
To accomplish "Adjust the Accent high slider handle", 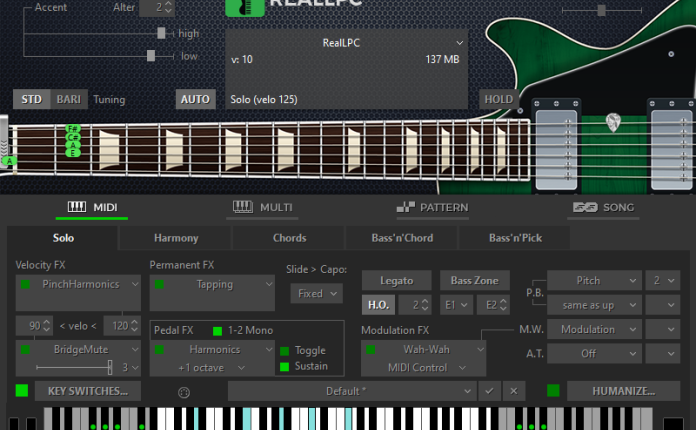I will pos(161,33).
